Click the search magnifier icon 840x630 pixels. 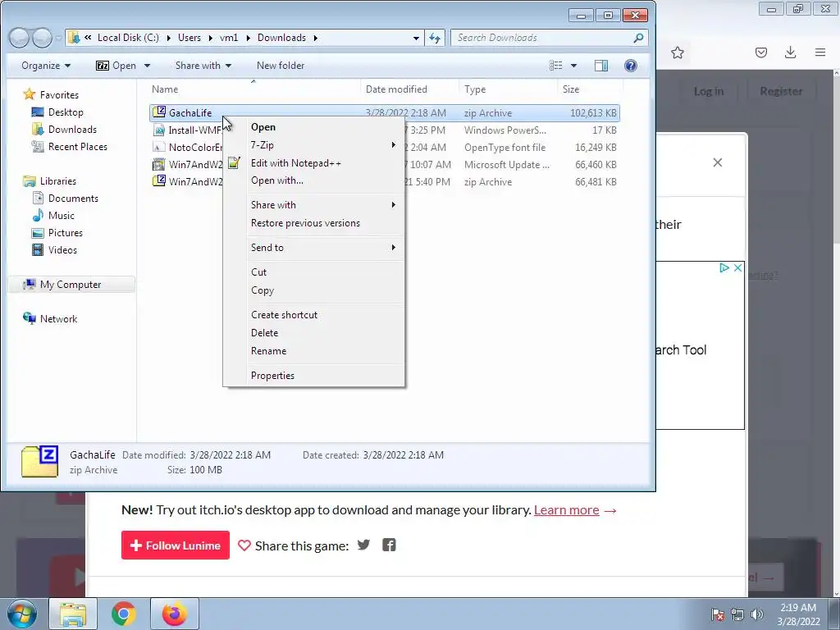pos(638,38)
